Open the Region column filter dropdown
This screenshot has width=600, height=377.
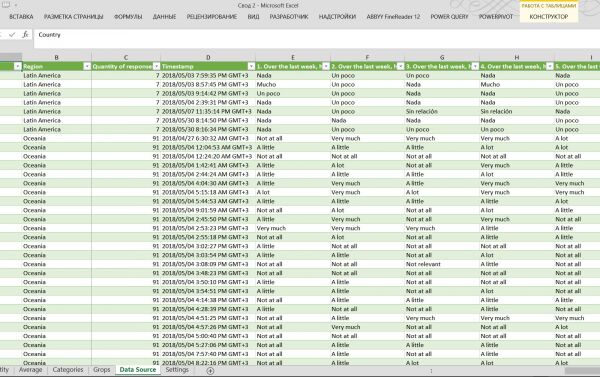tap(87, 67)
